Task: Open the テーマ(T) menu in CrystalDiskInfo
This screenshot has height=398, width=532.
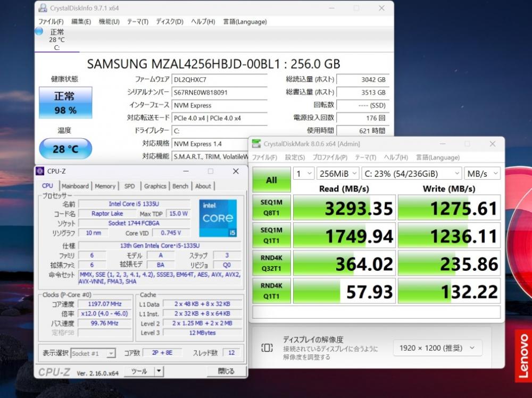Action: (138, 22)
